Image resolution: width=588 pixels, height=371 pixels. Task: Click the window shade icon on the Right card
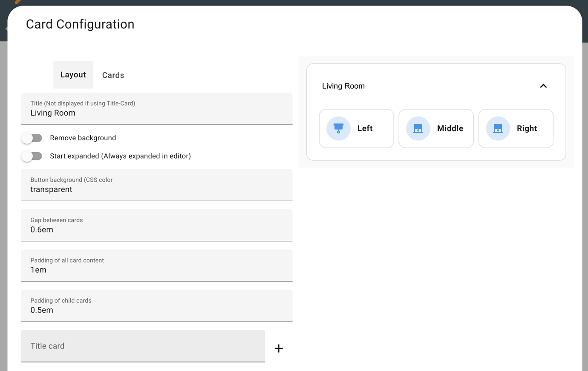click(498, 128)
